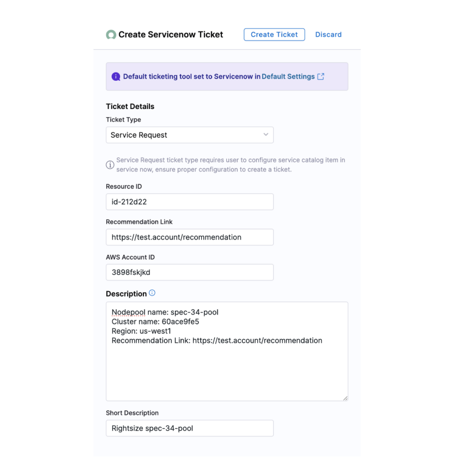Discard the ticket draft
This screenshot has width=456, height=476.
tap(328, 35)
